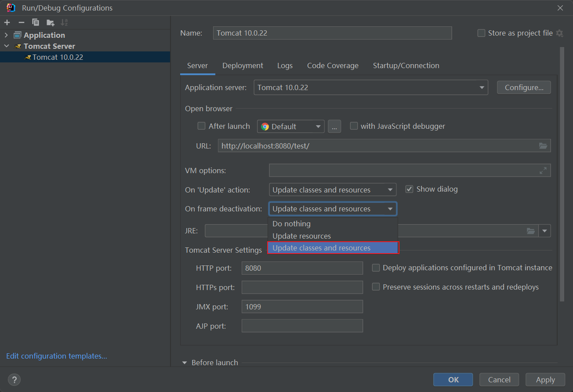Click the AJP port field
Screen dimensions: 573x392
point(302,326)
